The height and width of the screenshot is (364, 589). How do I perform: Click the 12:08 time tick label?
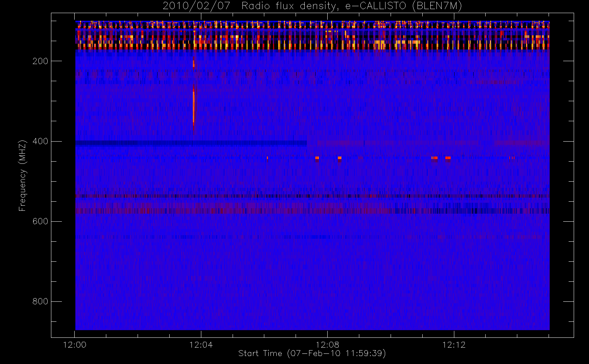coord(327,345)
